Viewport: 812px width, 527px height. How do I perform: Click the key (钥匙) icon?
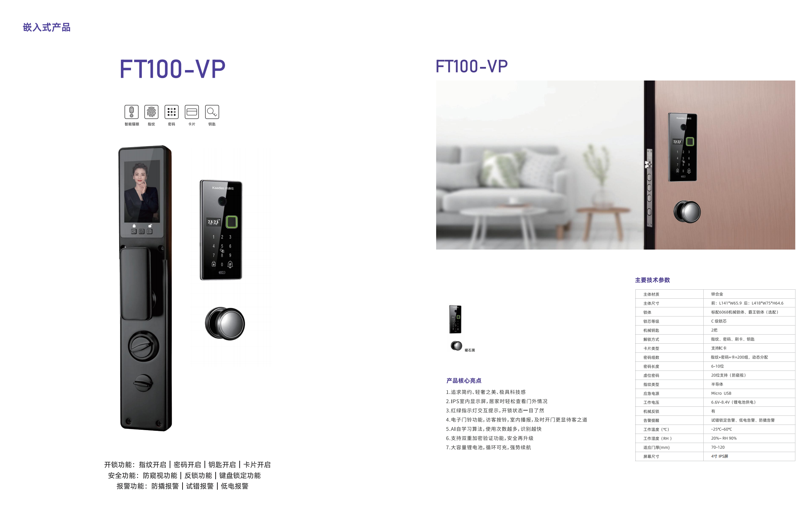(212, 112)
